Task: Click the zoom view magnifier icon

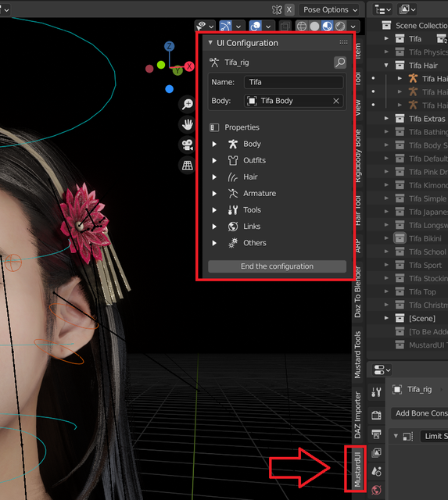Action: 188,104
